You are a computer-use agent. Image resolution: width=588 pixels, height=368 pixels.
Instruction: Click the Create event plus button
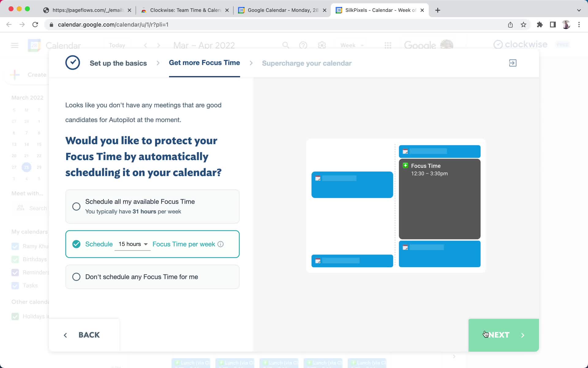pos(16,75)
